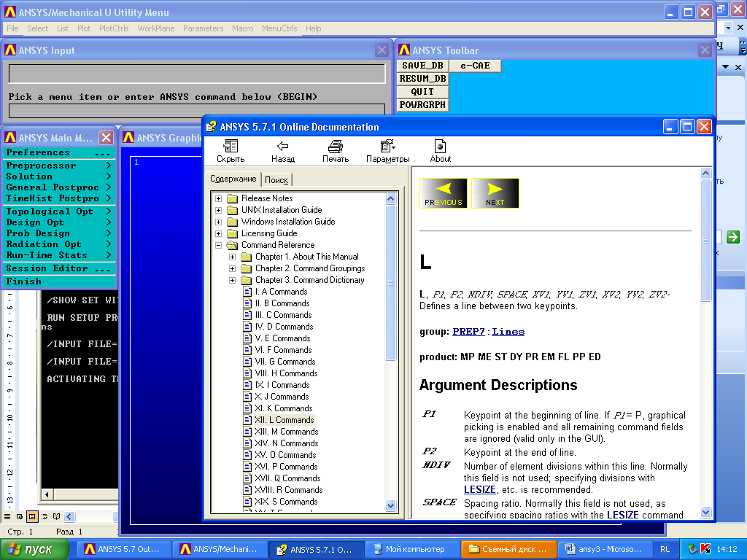The height and width of the screenshot is (560, 747).
Task: Open the PlotCtrls menu
Action: (x=114, y=28)
